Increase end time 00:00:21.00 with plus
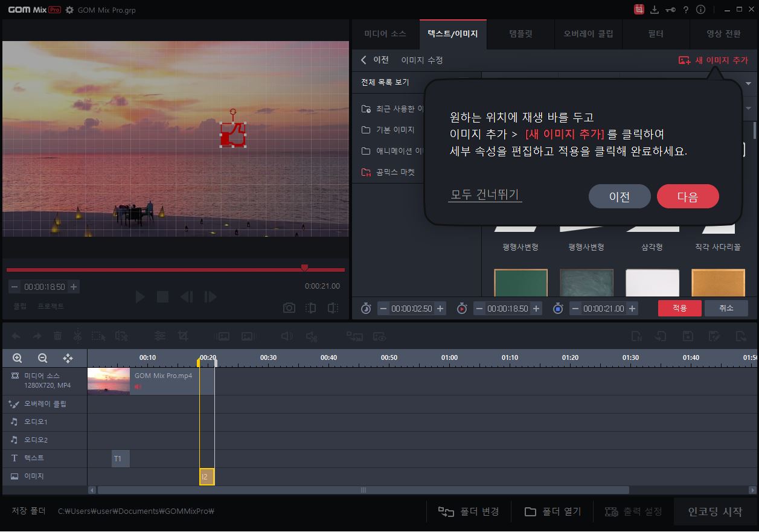Viewport: 759px width, 532px height. point(632,309)
